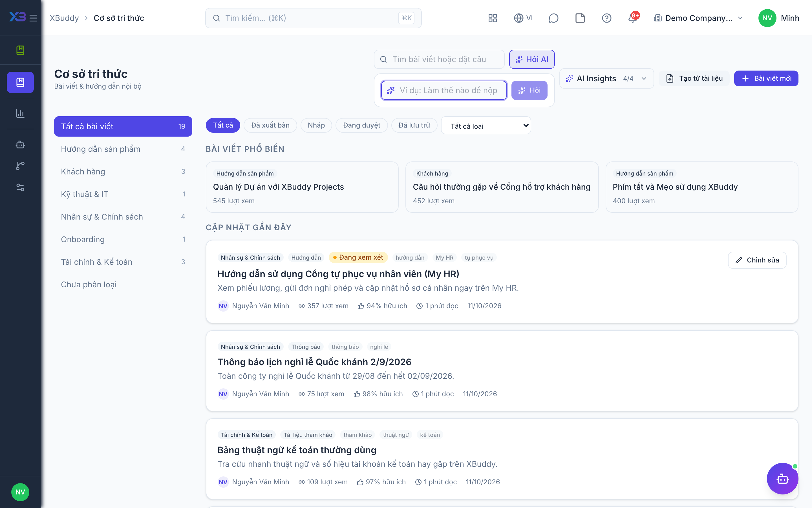Select 'Kỹ thuật & IT' category

pyautogui.click(x=123, y=194)
